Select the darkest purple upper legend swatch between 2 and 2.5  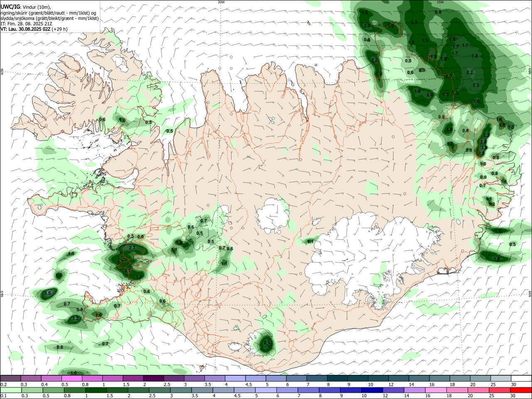click(153, 379)
